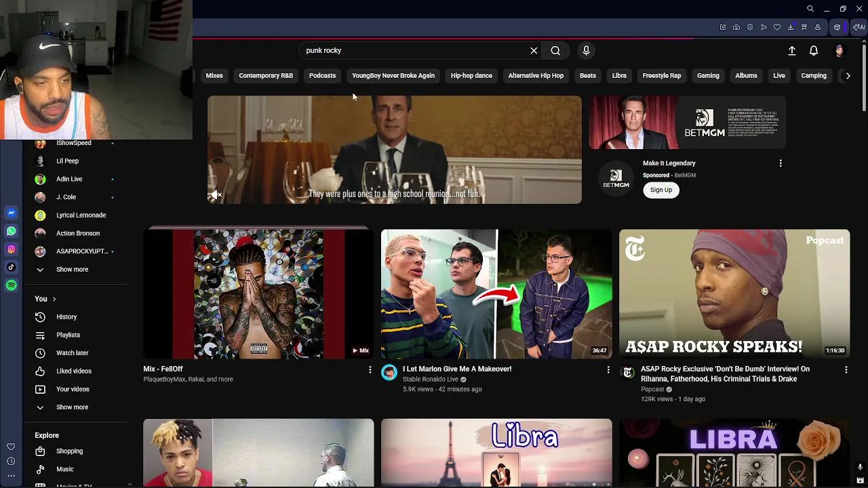
Task: Unmute the BetMGM ad video
Action: (216, 195)
